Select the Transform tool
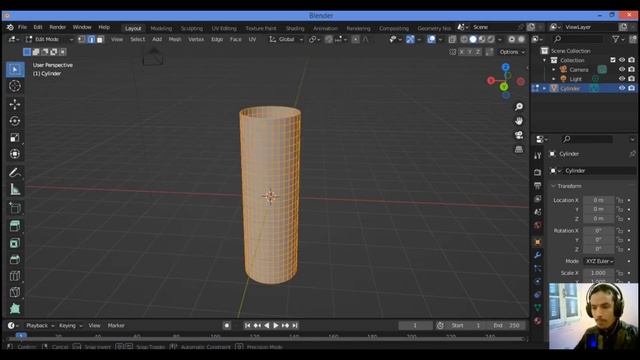 tap(15, 154)
